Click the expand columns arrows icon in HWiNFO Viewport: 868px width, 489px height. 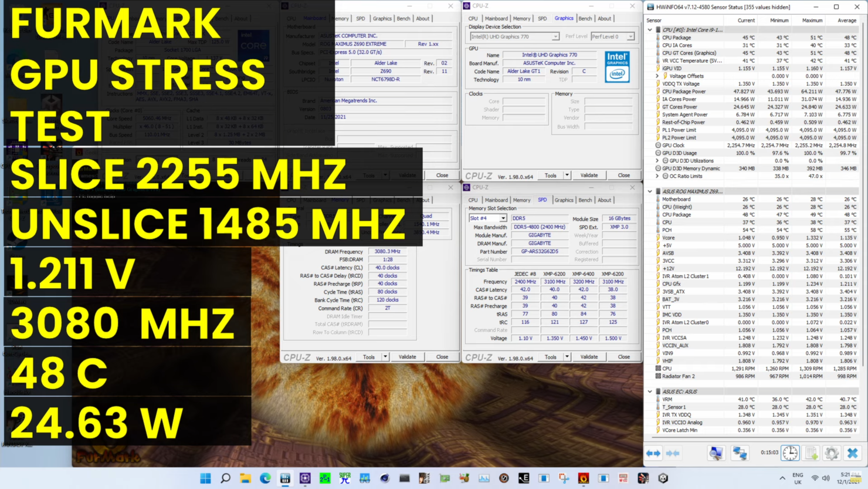click(653, 453)
